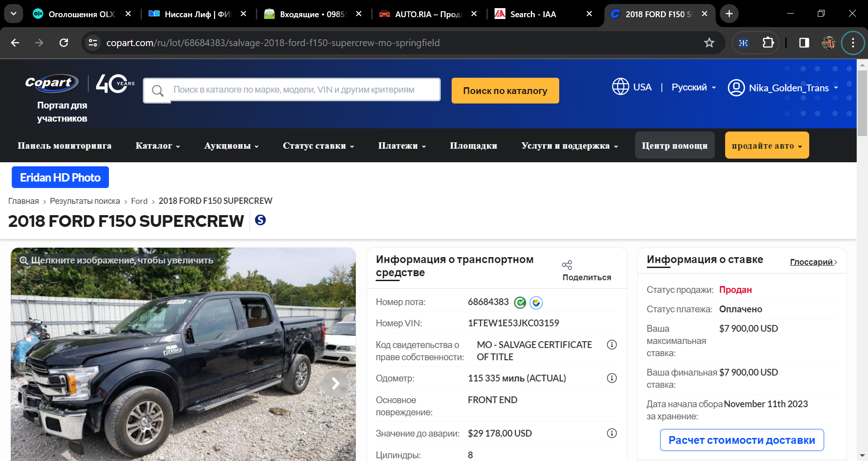Expand the Русский language dropdown
868x461 pixels.
pyautogui.click(x=694, y=87)
